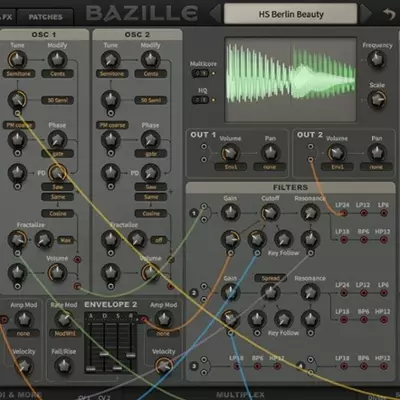Toggle the HQ switch

(x=200, y=100)
